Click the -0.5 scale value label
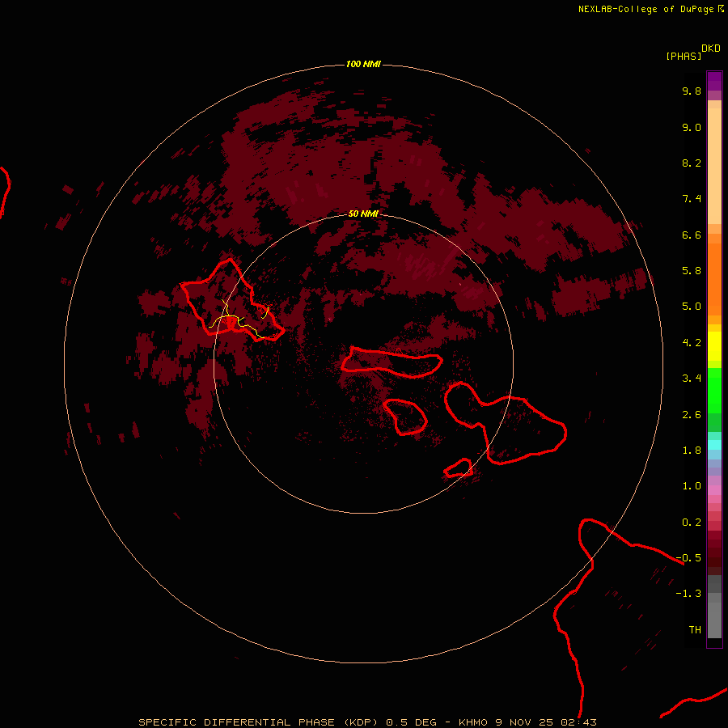 [688, 557]
